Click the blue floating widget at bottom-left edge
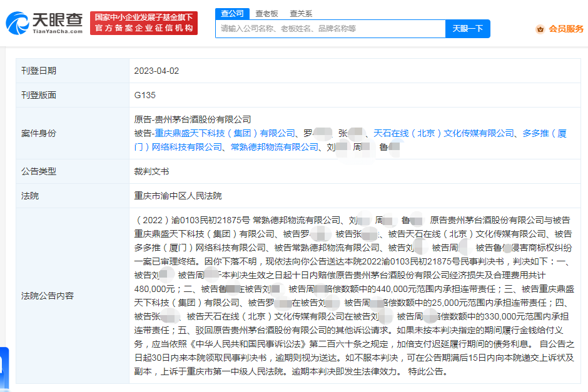This screenshot has height=392, width=588. point(4,369)
